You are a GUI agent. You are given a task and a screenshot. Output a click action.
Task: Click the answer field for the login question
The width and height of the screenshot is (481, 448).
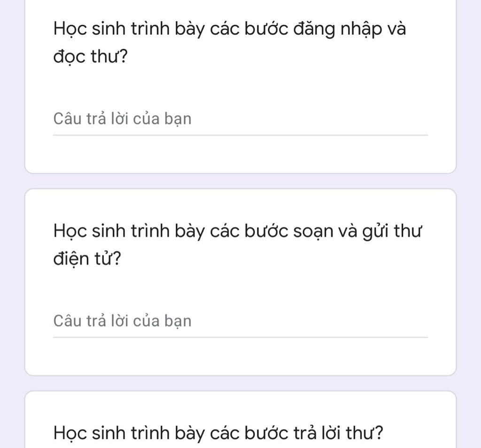[240, 119]
